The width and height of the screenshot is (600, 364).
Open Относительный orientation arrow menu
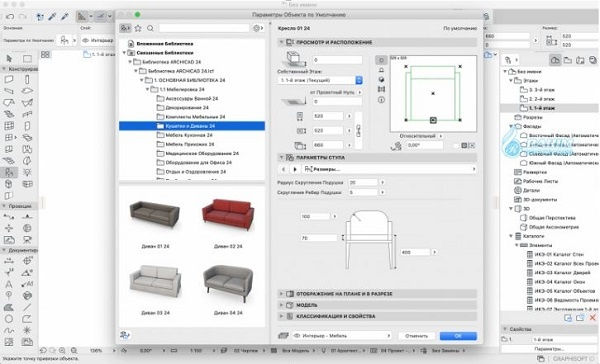pos(441,136)
